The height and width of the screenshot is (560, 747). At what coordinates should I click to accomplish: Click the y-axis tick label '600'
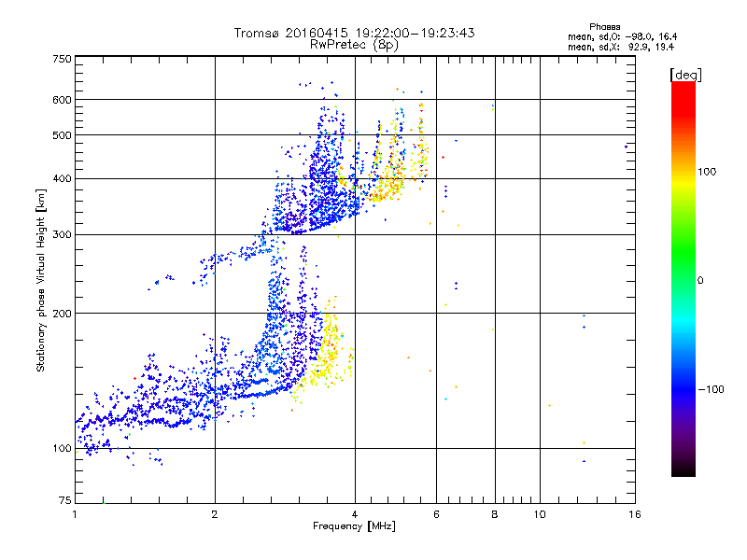pyautogui.click(x=62, y=100)
